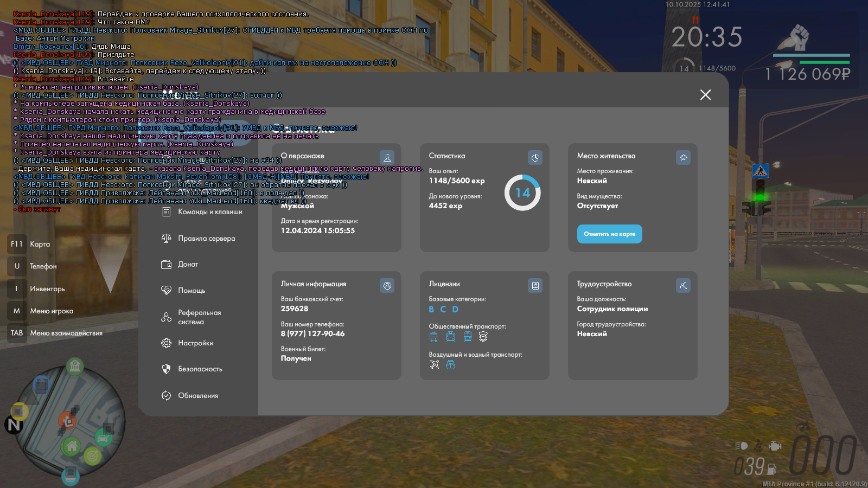Open Настройки from the sidebar menu
Screen dimensions: 868x488
click(187, 343)
